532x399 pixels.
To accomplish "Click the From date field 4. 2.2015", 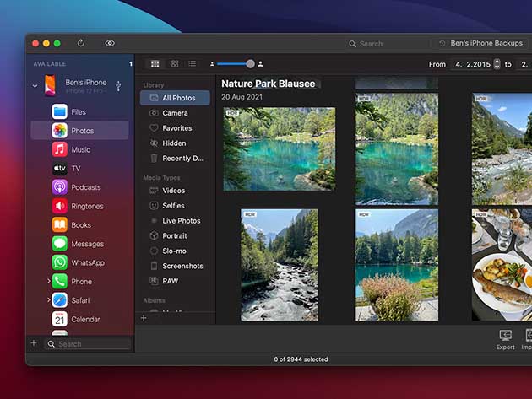I will (x=473, y=64).
